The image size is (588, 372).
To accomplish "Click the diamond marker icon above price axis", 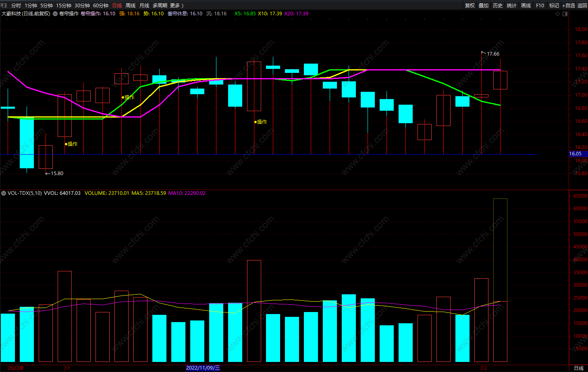I will click(557, 14).
